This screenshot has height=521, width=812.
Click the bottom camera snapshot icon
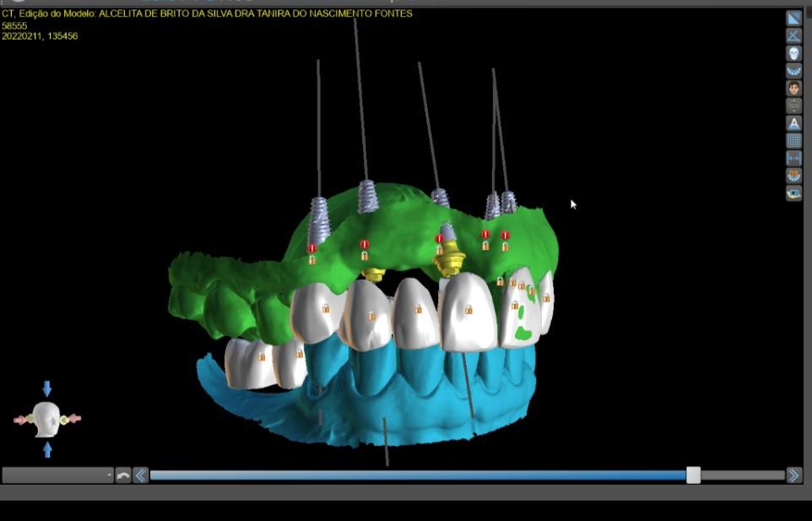[793, 193]
